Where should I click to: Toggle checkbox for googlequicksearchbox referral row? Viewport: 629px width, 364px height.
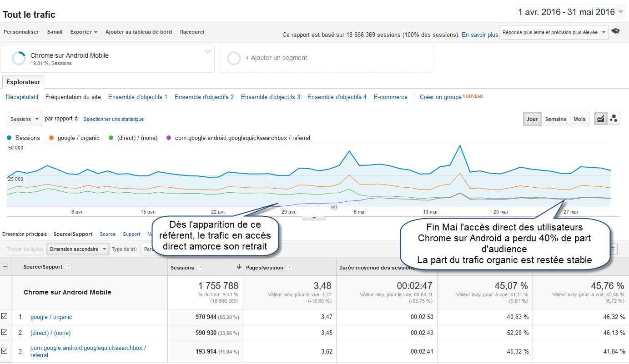point(5,351)
